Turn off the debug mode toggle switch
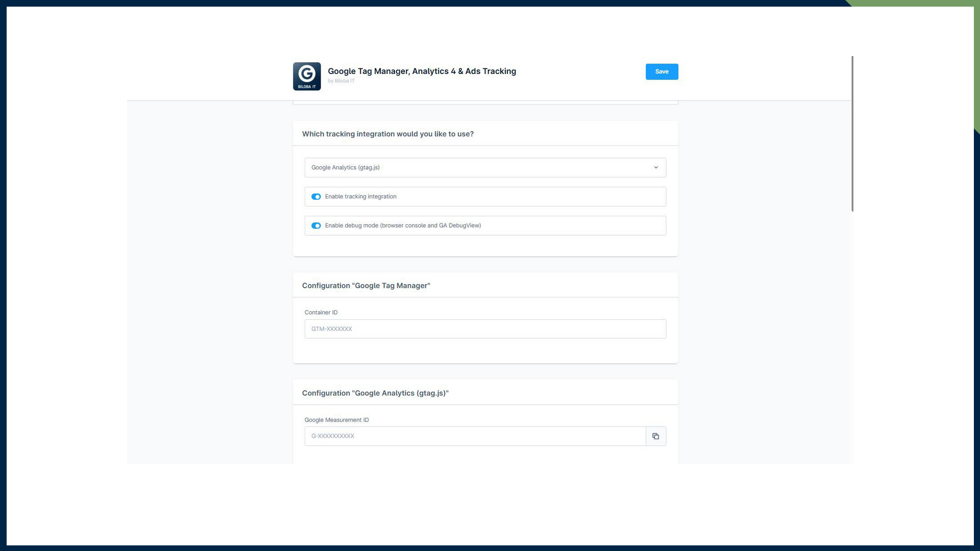 coord(316,226)
